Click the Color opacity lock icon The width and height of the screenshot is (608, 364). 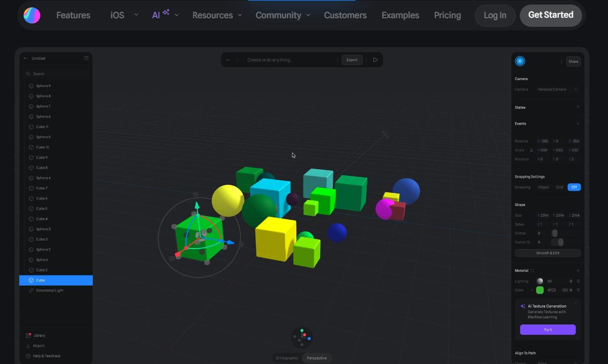571,291
